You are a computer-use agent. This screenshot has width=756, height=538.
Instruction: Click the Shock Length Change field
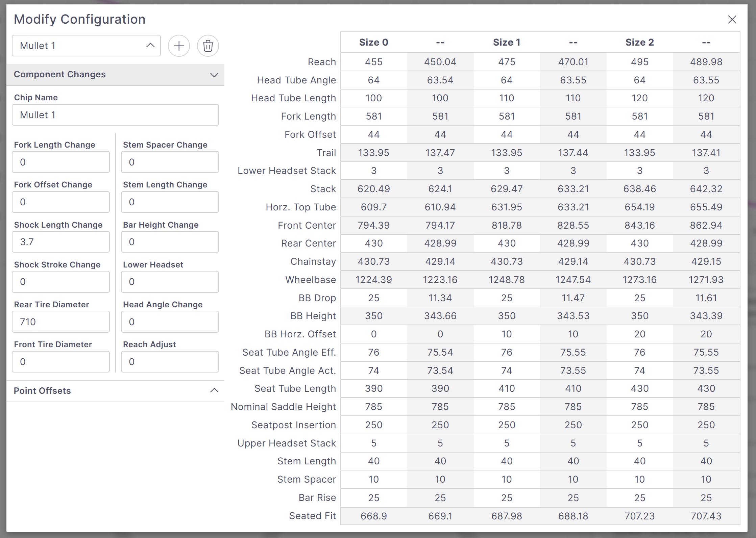pos(61,242)
